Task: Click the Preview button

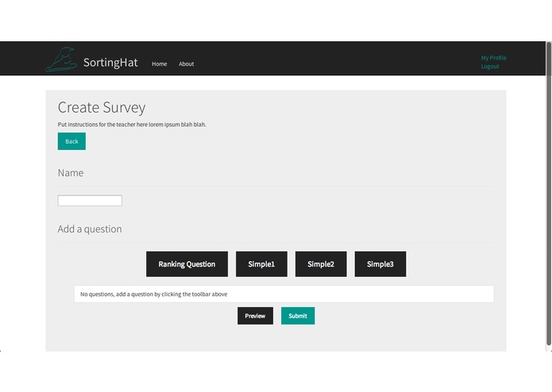Action: [x=255, y=316]
